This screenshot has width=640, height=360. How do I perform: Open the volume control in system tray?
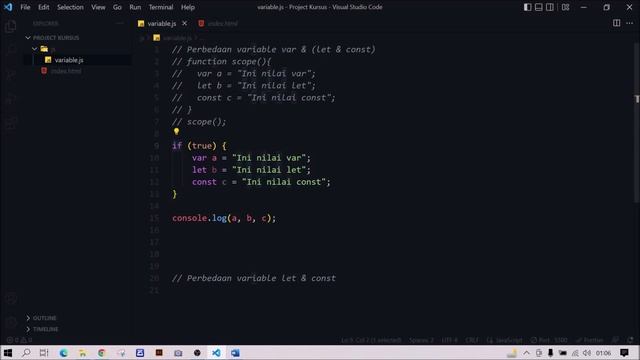pyautogui.click(x=587, y=353)
